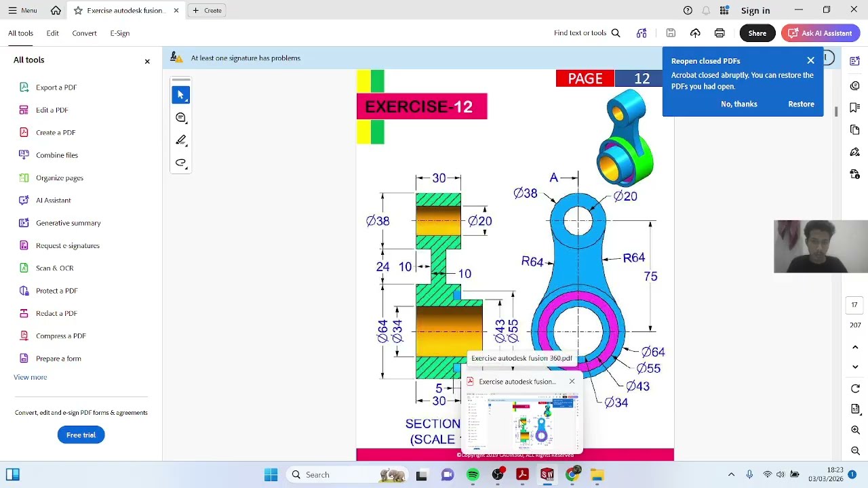Screen dimensions: 868x488
Task: Print the document with printer icon
Action: point(719,33)
